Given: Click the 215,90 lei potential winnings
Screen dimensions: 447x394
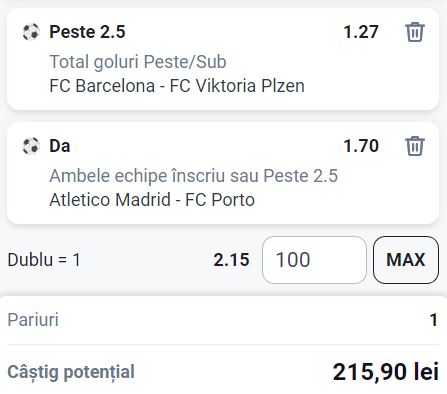Looking at the screenshot, I should [386, 372].
